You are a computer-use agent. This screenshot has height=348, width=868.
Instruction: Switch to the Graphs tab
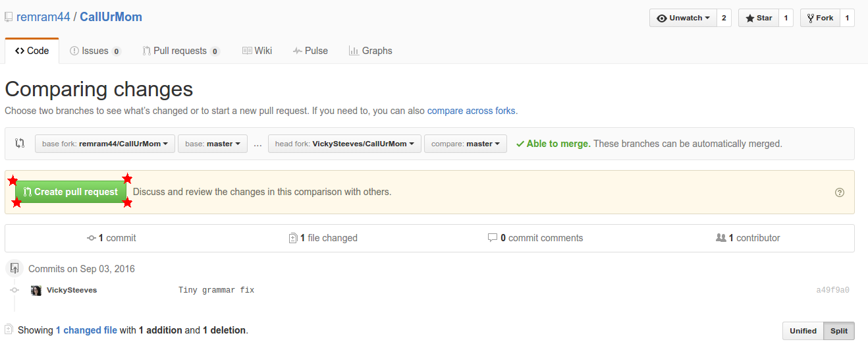pyautogui.click(x=370, y=51)
